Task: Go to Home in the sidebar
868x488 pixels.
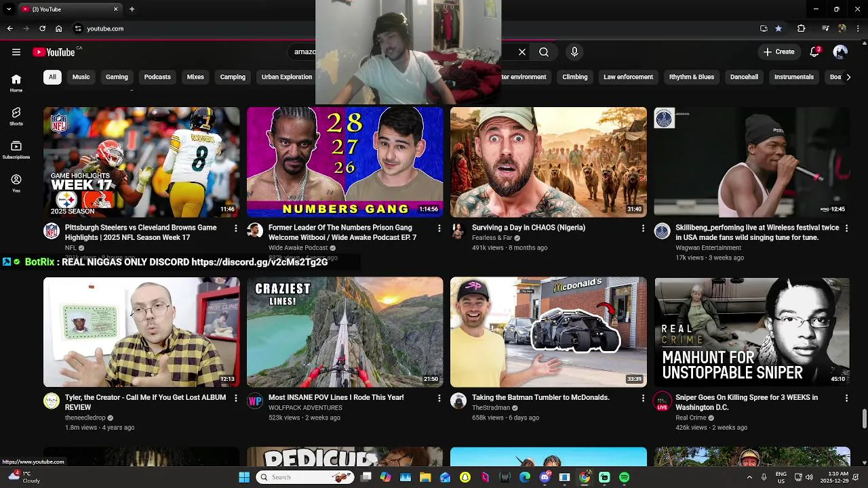Action: click(16, 83)
